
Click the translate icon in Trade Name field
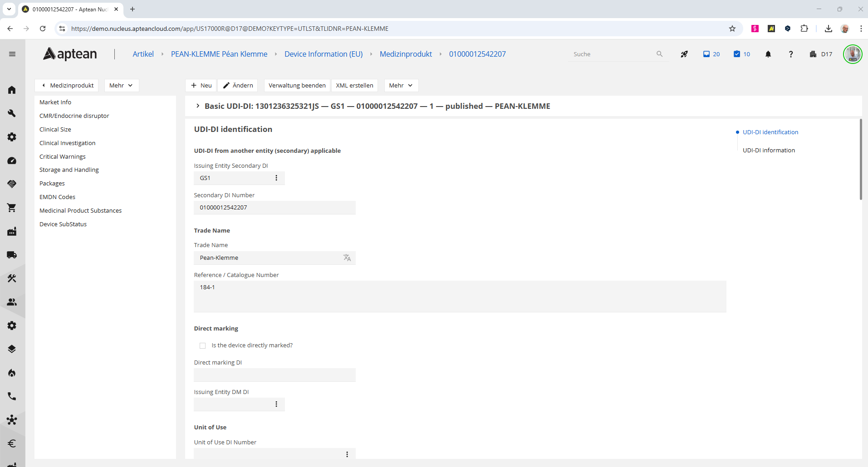coord(347,258)
